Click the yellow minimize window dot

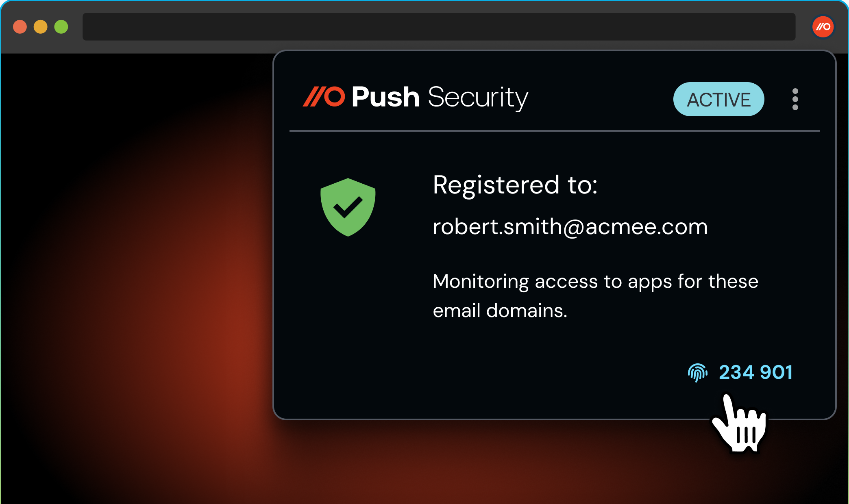[x=41, y=27]
